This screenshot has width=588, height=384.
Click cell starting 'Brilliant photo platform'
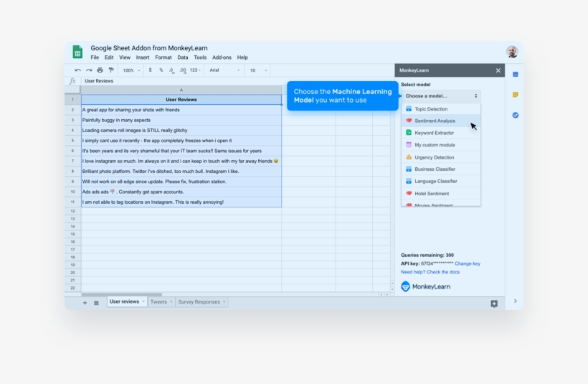point(181,171)
